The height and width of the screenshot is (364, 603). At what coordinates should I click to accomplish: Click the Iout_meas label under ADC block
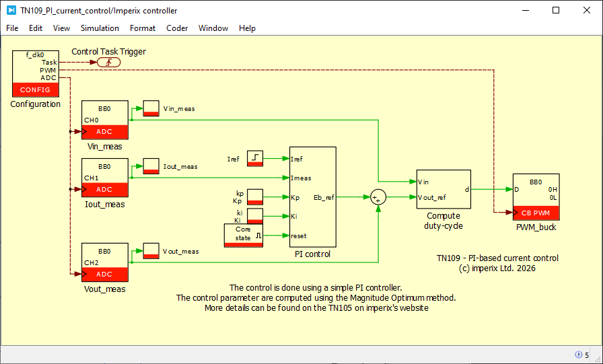pos(104,204)
